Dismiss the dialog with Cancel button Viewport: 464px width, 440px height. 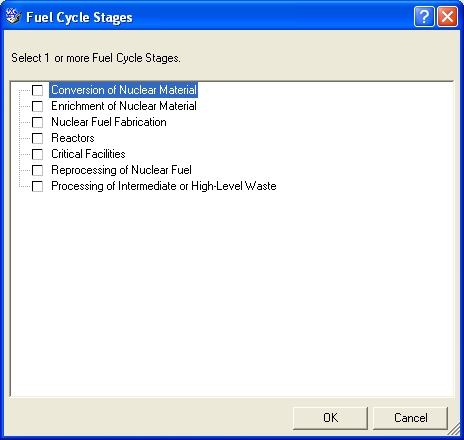pos(410,418)
